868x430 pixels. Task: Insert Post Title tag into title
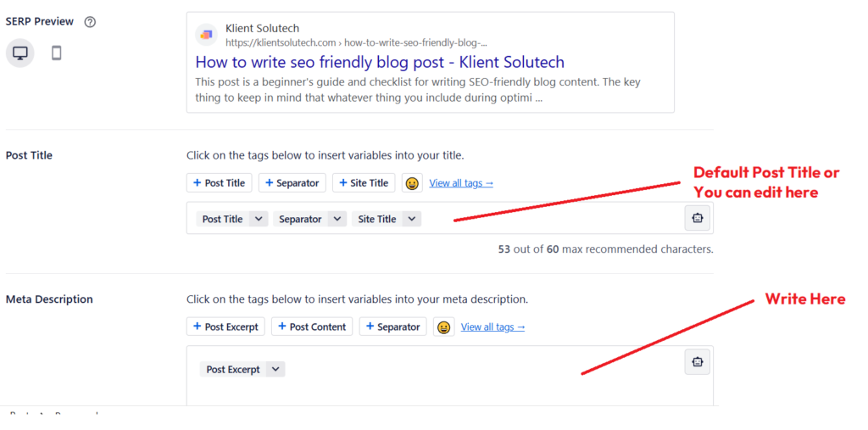(220, 183)
